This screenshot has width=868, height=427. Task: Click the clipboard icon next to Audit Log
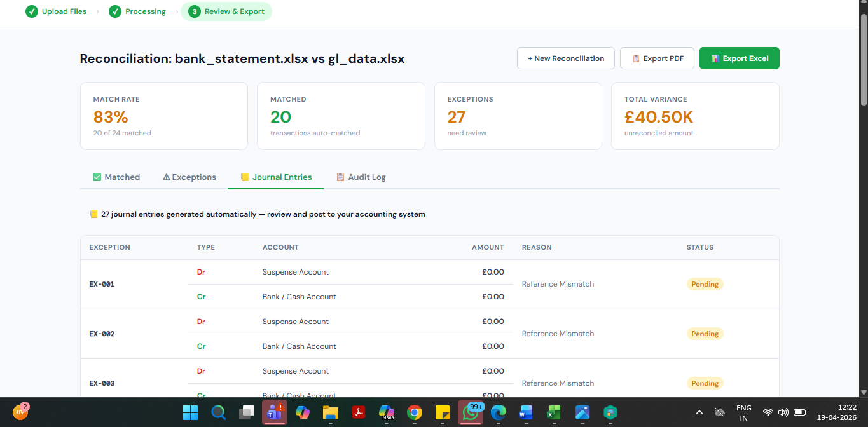[339, 177]
